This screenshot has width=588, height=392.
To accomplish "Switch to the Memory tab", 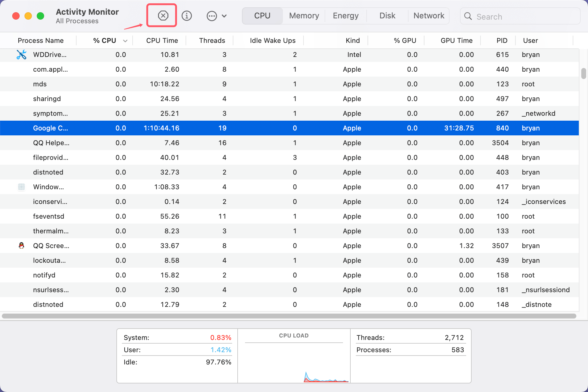I will (303, 15).
